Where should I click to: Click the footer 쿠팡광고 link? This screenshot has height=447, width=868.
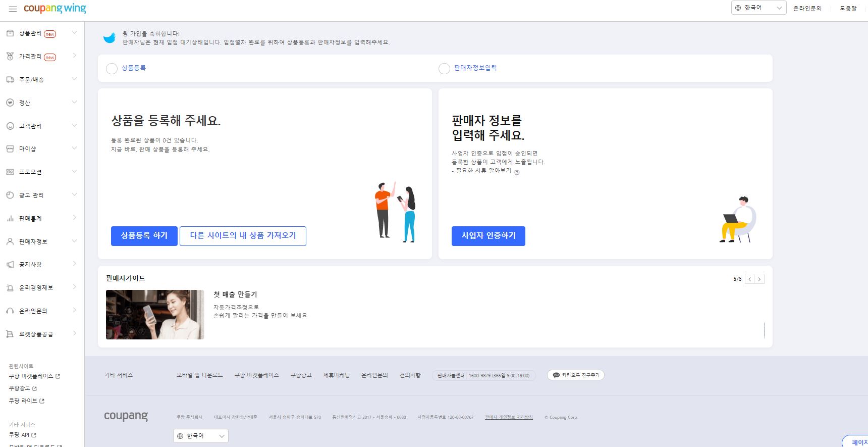tap(301, 375)
